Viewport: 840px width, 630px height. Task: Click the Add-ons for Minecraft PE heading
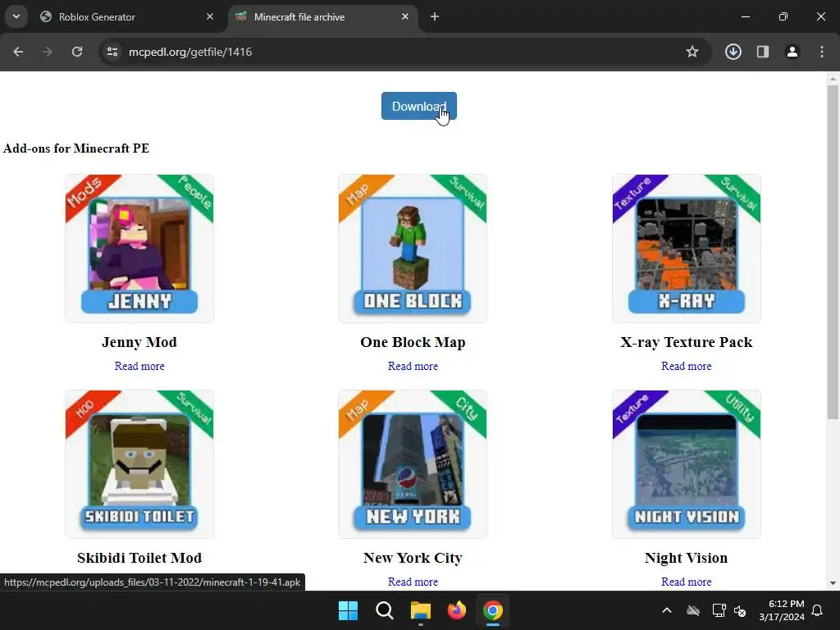tap(76, 148)
